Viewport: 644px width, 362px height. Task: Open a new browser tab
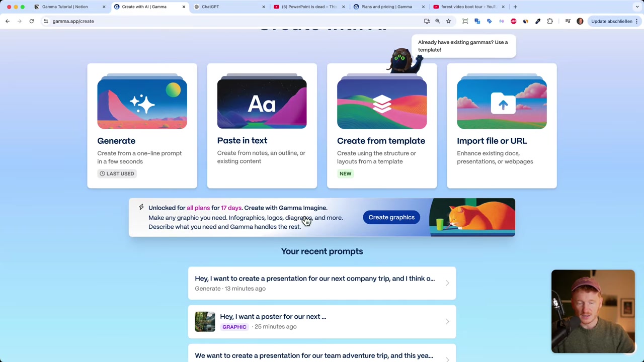(x=515, y=7)
